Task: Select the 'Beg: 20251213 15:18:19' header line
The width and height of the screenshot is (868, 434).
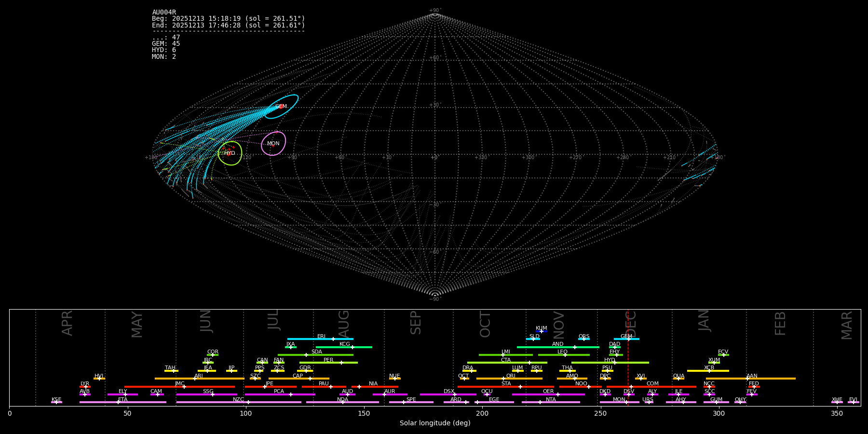Action: click(229, 19)
